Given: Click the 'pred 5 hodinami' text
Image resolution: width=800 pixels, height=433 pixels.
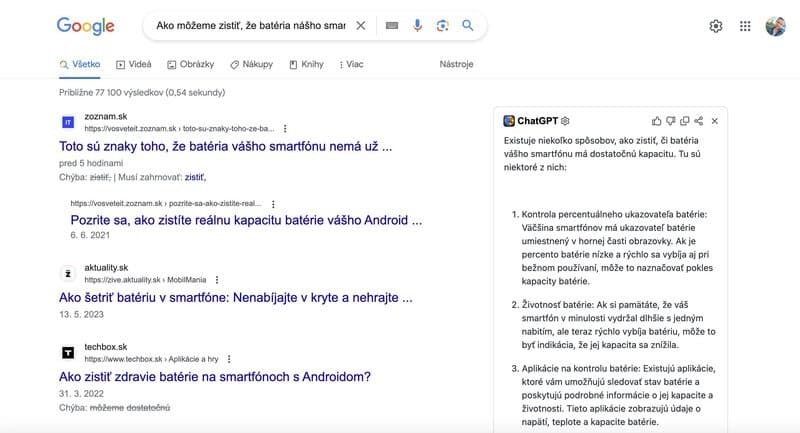Looking at the screenshot, I should (x=91, y=163).
